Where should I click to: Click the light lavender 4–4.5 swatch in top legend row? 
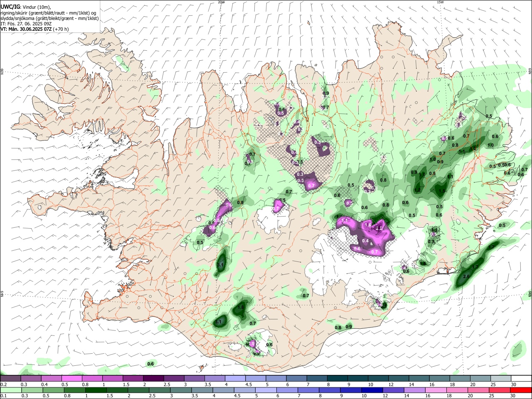tap(235, 379)
